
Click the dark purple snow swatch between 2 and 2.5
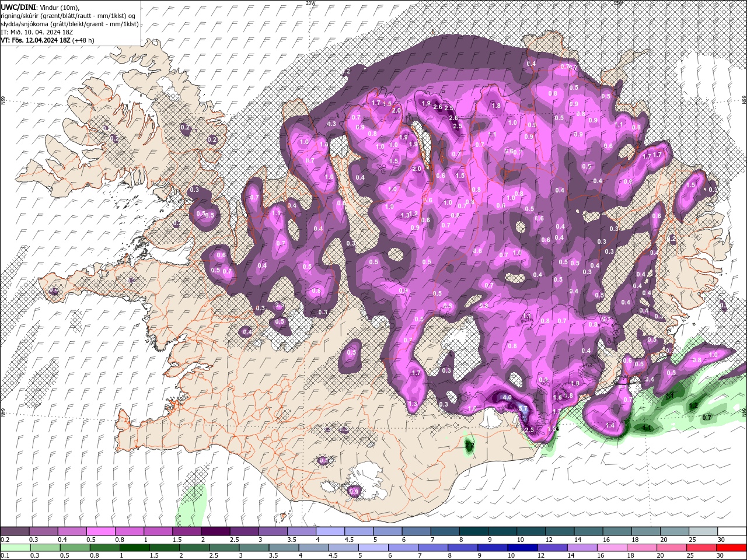pyautogui.click(x=215, y=531)
